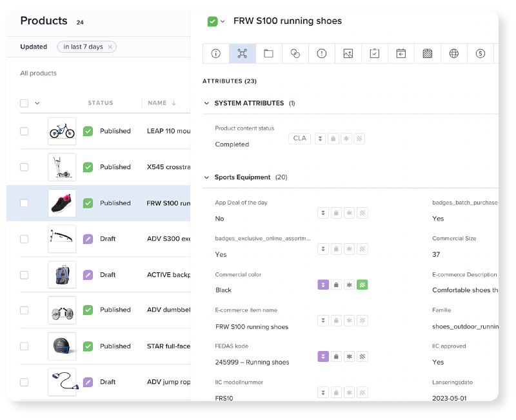This screenshot has height=420, width=516.
Task: Check the ACTIVE backpack row checkbox
Action: (24, 274)
